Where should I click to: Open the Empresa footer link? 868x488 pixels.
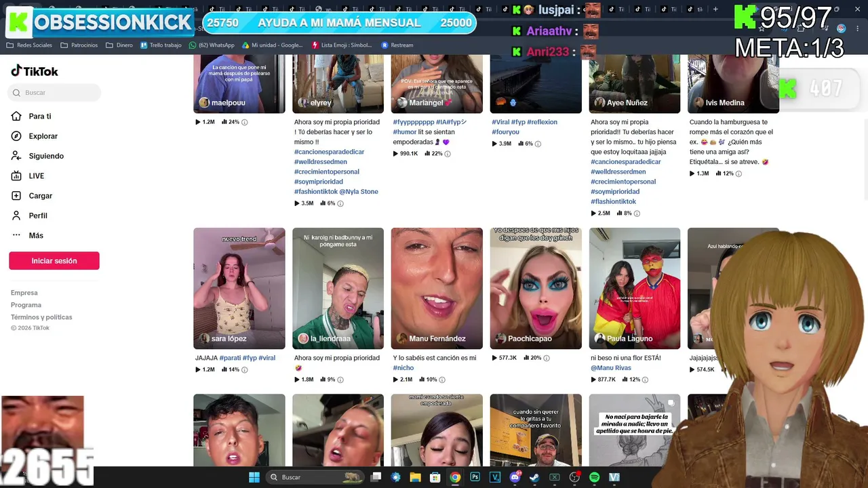pyautogui.click(x=24, y=293)
